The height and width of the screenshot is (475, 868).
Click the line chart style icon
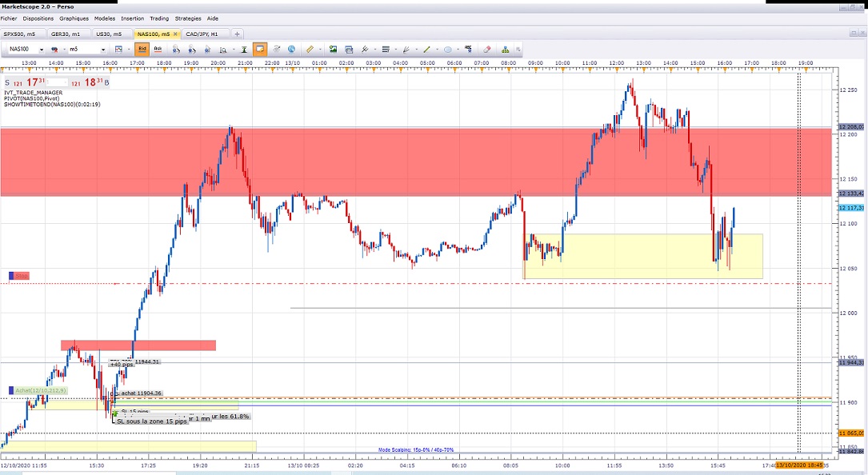click(118, 50)
